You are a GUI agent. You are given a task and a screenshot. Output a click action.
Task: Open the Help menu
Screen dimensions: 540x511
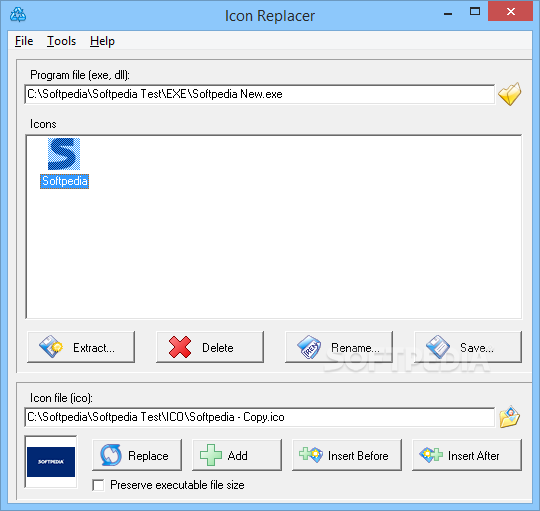click(x=102, y=41)
